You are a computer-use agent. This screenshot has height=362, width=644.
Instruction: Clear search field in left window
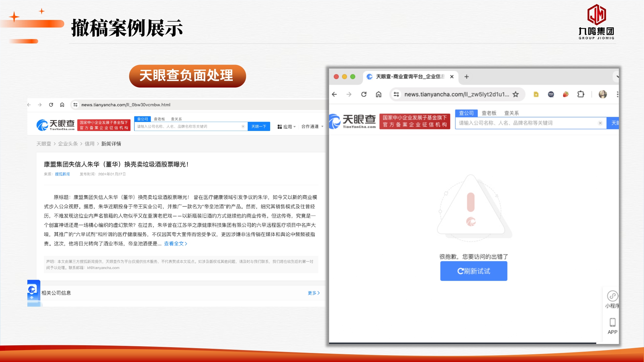(x=243, y=126)
